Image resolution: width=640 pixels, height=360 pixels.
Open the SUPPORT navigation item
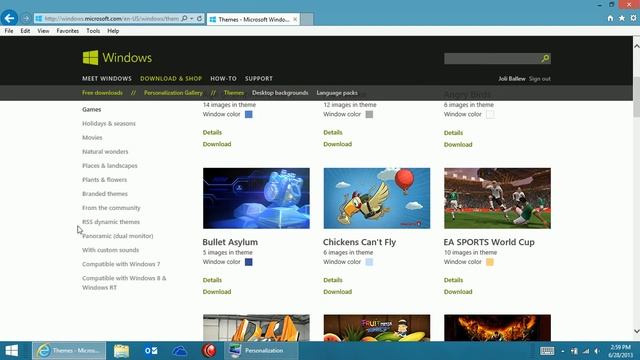[259, 79]
